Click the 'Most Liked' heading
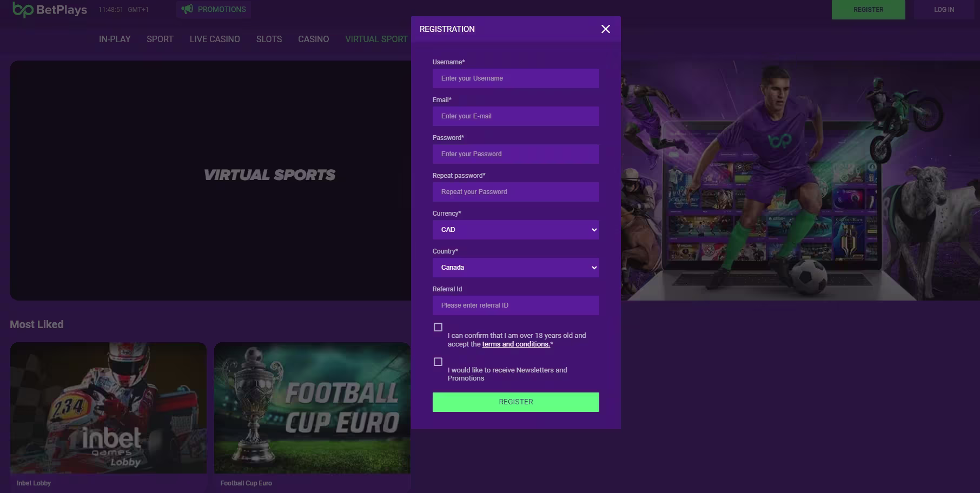This screenshot has width=980, height=493. point(37,324)
